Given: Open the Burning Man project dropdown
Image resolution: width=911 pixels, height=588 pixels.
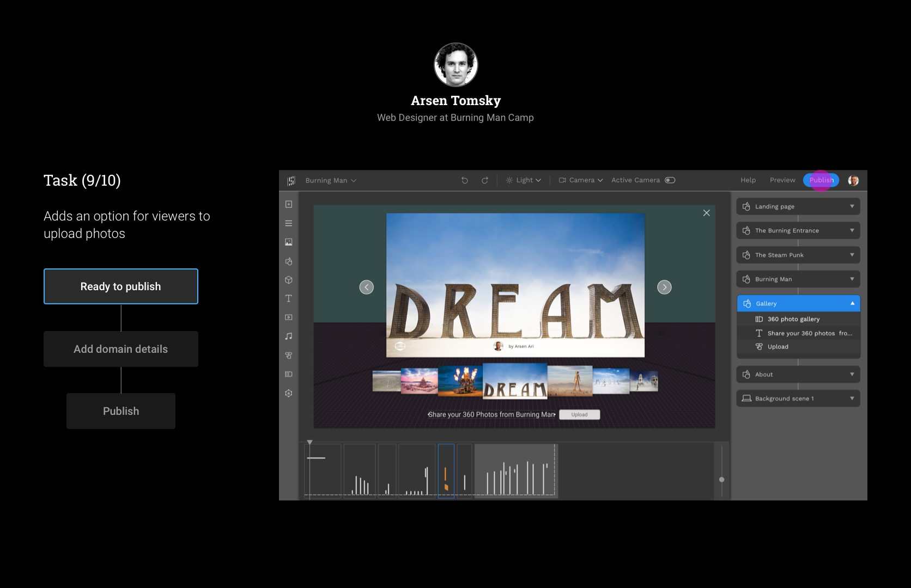Looking at the screenshot, I should (x=331, y=181).
